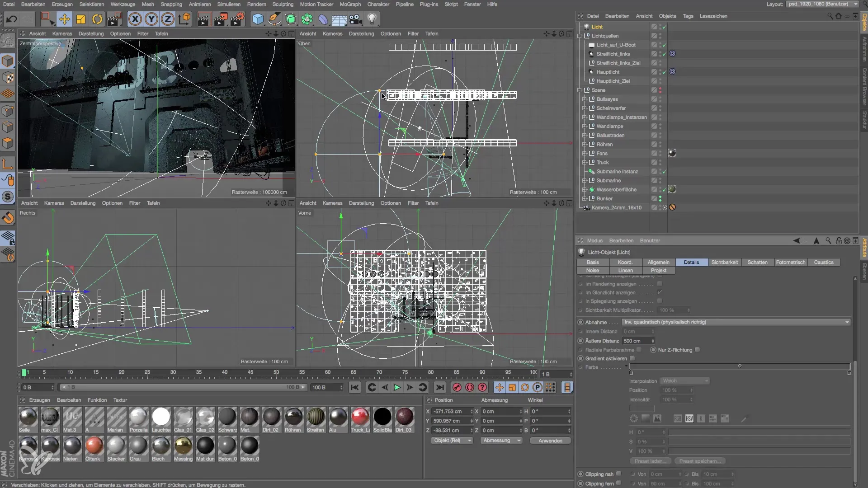Open the Deformer tool icon

click(323, 19)
